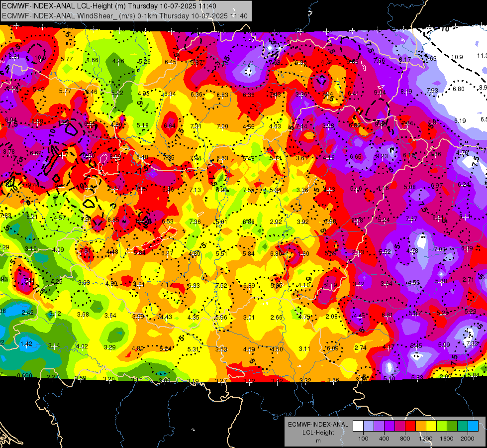487x448 pixels.
Task: Click the 2.74 grid value
Action: 360,347
